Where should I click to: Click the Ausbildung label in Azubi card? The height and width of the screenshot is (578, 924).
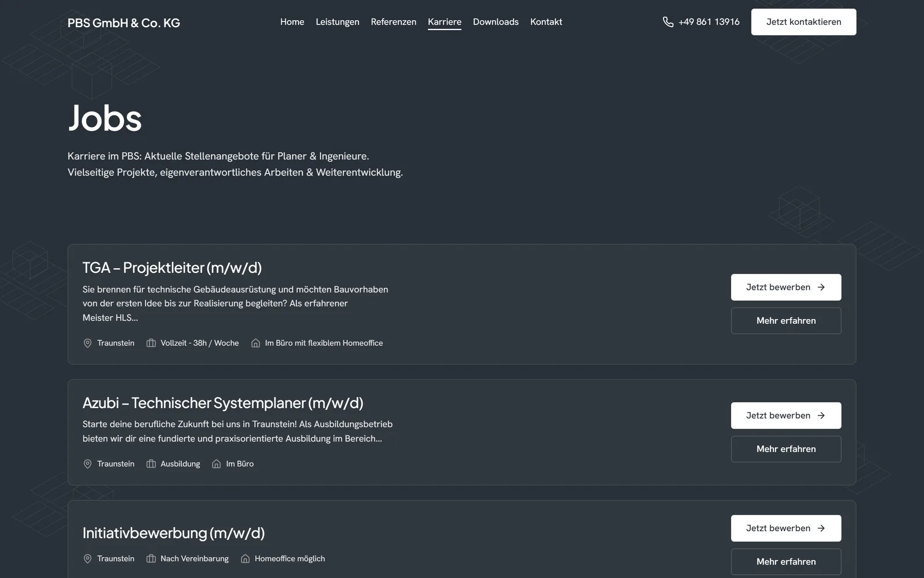180,464
